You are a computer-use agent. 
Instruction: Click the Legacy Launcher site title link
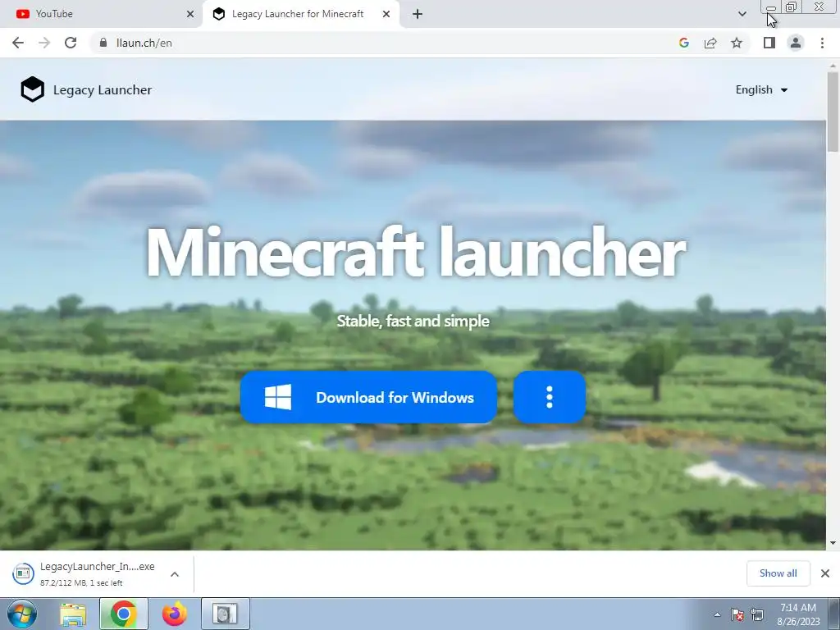[103, 89]
